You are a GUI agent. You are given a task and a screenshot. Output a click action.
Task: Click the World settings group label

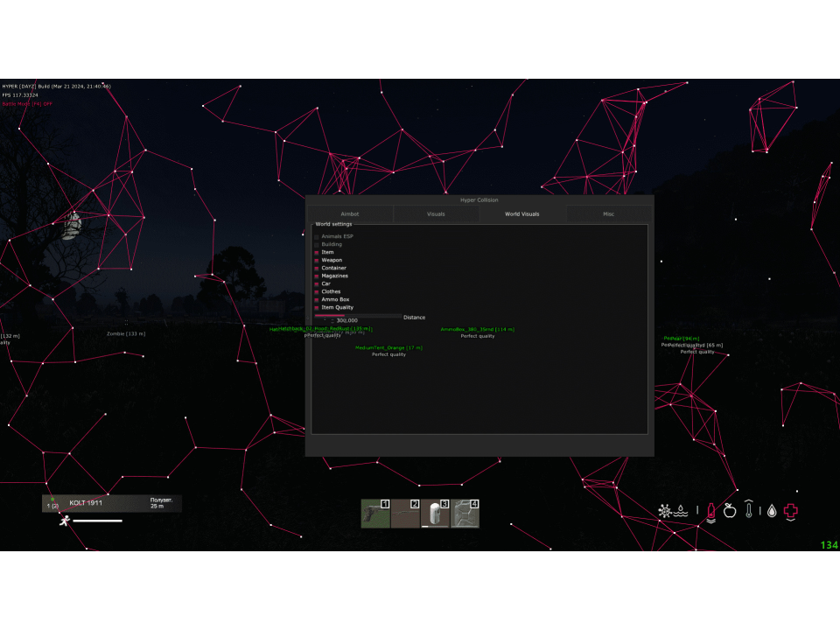point(333,225)
